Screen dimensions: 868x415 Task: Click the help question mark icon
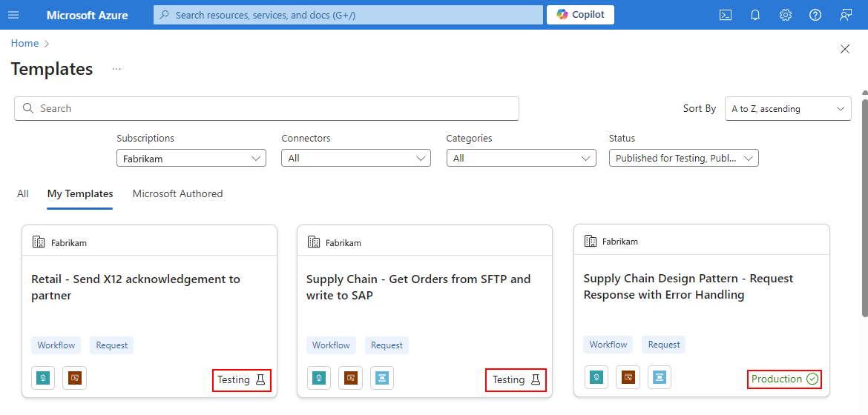pos(815,15)
